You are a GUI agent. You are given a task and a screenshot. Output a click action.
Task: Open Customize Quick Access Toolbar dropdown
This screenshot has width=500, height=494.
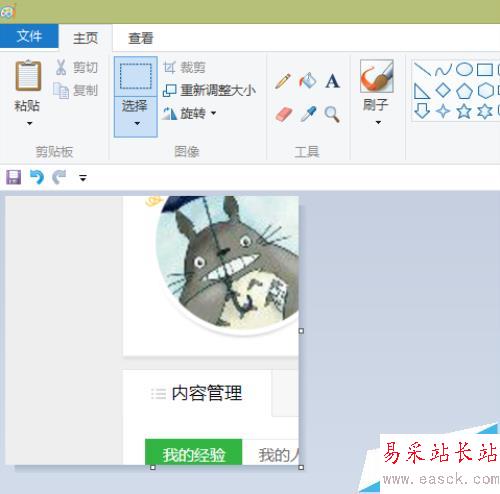click(83, 178)
